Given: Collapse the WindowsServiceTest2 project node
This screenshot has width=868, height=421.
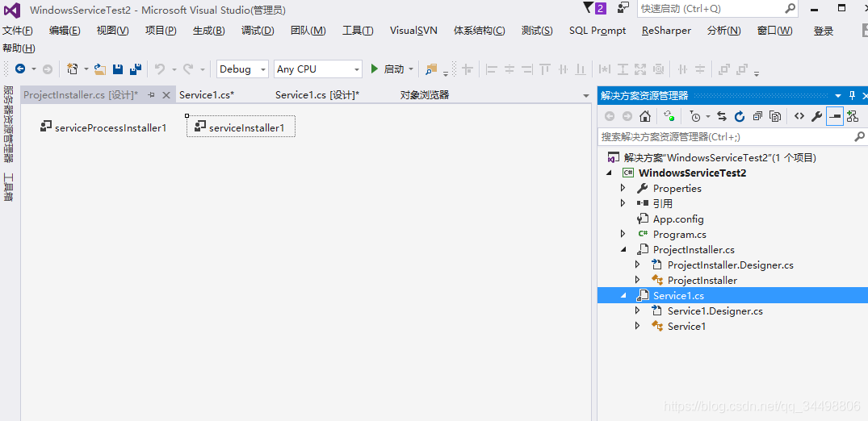Looking at the screenshot, I should [610, 173].
